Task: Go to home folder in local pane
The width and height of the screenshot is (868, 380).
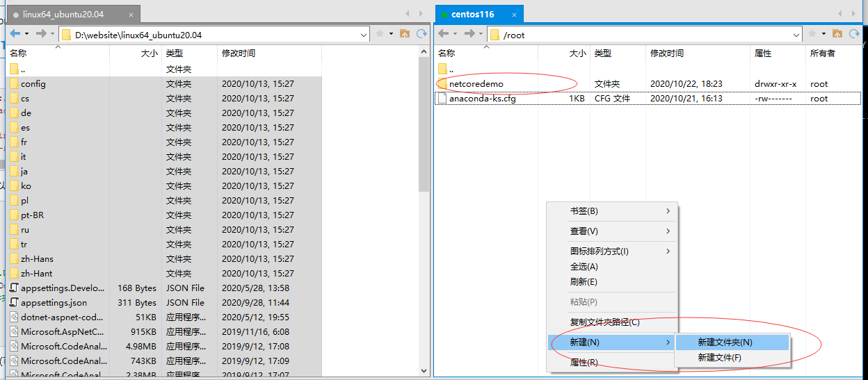Action: [405, 33]
